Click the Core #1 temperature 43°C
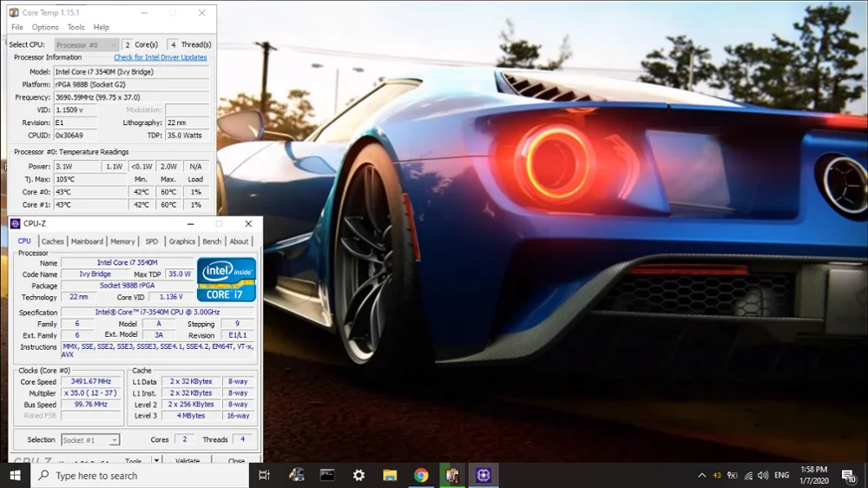 click(89, 205)
